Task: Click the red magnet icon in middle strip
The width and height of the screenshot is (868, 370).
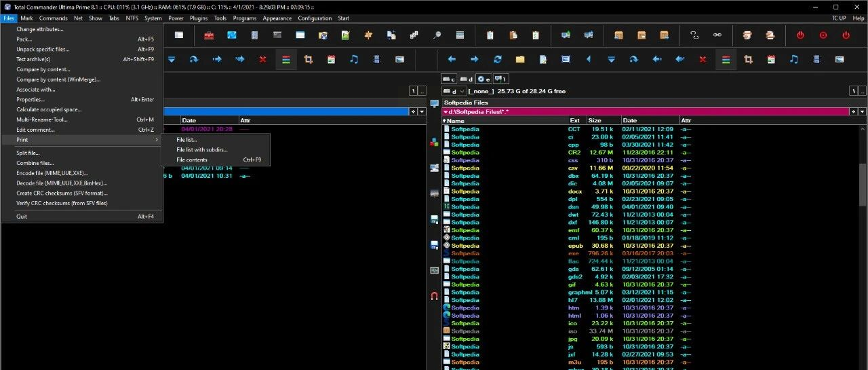Action: coord(435,296)
